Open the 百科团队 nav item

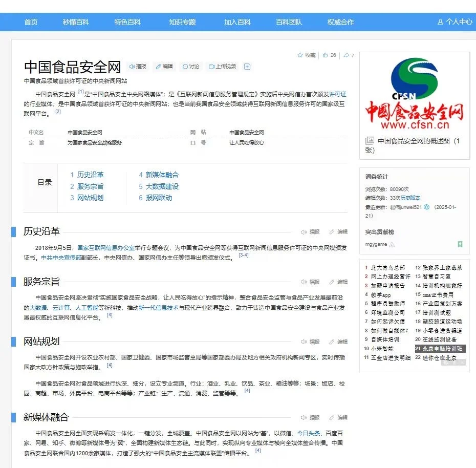(289, 22)
